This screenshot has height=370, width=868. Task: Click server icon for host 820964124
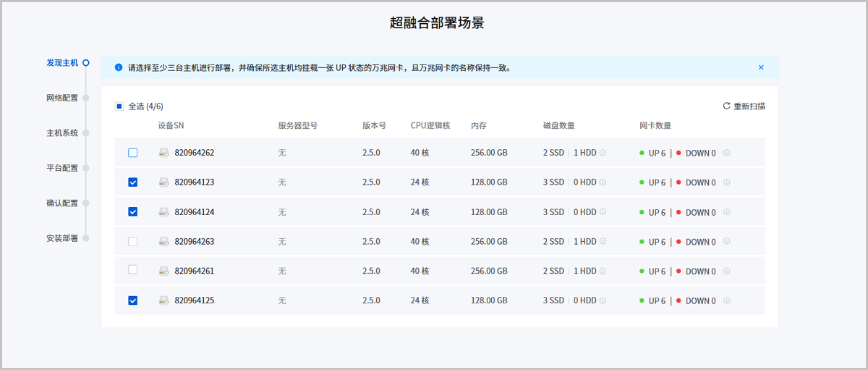coord(165,212)
